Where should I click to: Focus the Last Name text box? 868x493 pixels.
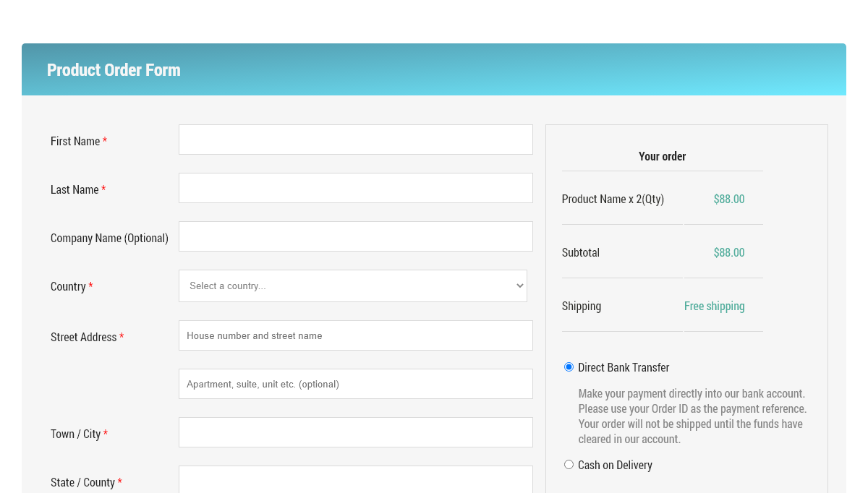click(x=355, y=188)
